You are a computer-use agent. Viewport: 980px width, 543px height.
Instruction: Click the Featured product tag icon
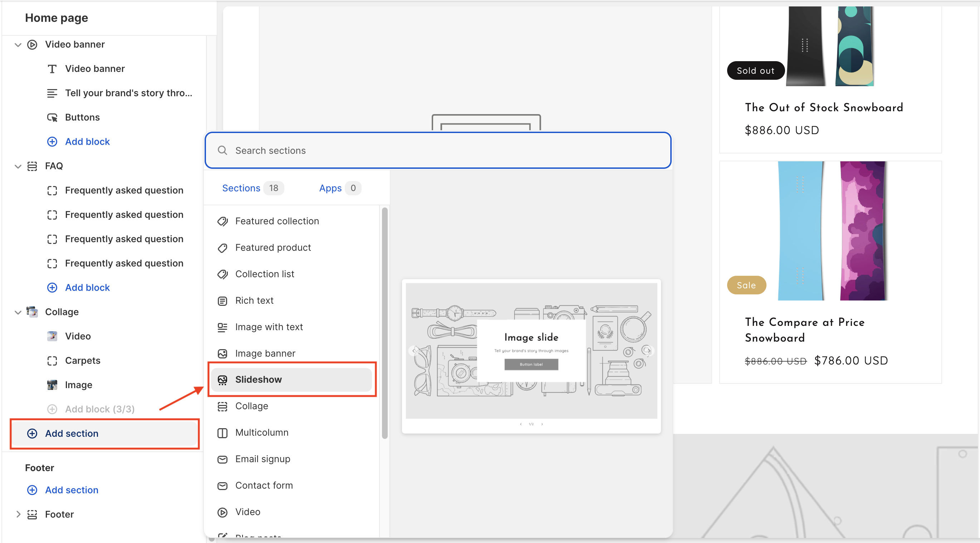click(222, 248)
